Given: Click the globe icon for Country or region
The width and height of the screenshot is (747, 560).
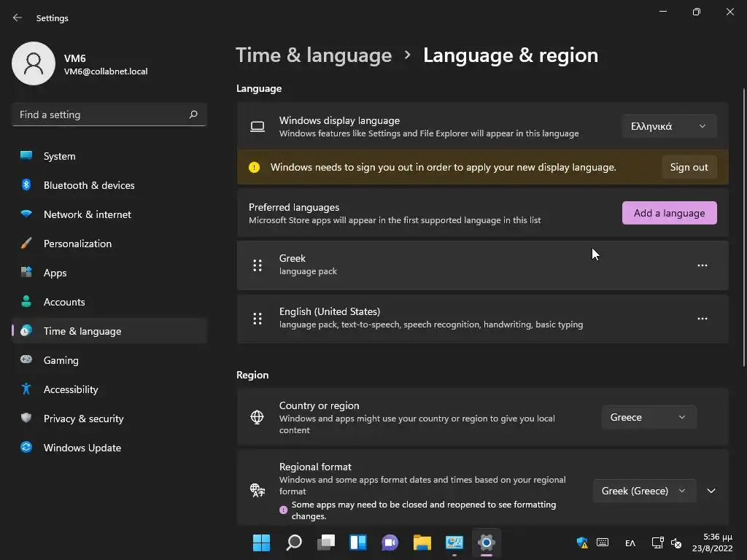Looking at the screenshot, I should [258, 417].
